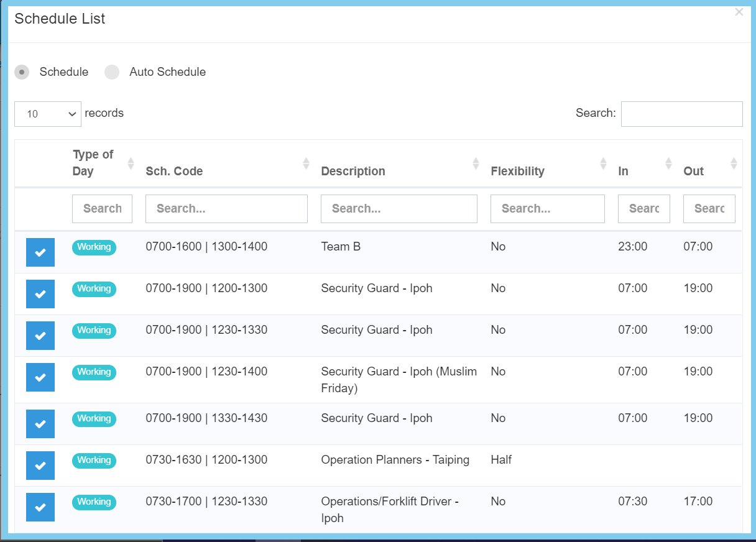Sort table by In time arrows
This screenshot has width=756, height=542.
coord(668,163)
